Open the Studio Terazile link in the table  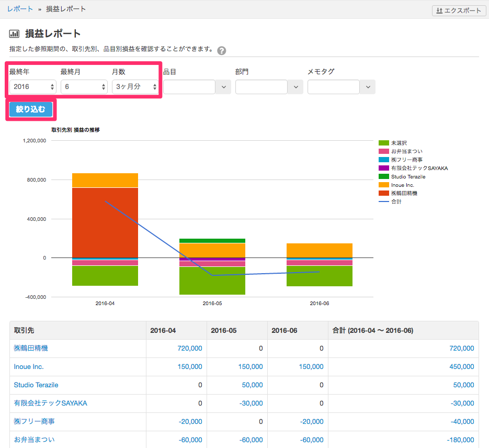pos(36,385)
